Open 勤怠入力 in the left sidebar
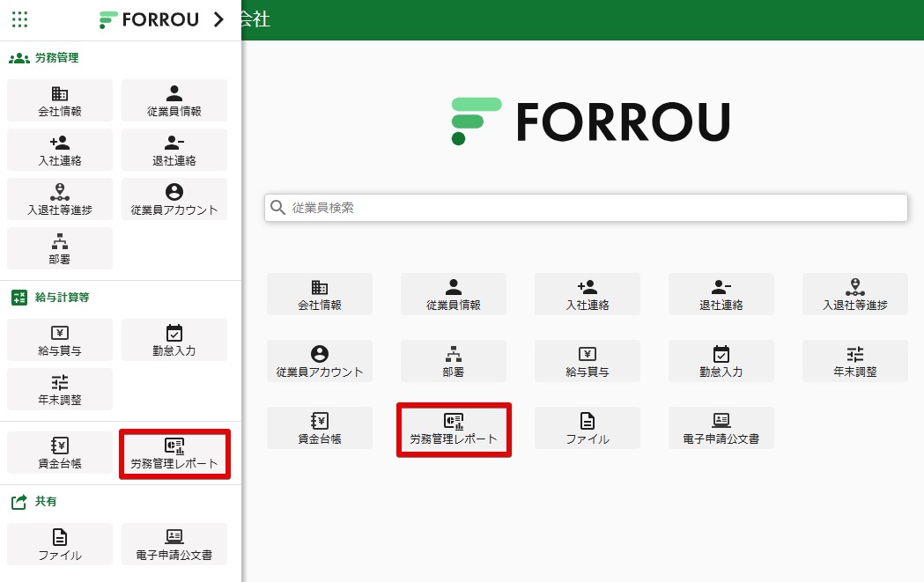 [174, 340]
